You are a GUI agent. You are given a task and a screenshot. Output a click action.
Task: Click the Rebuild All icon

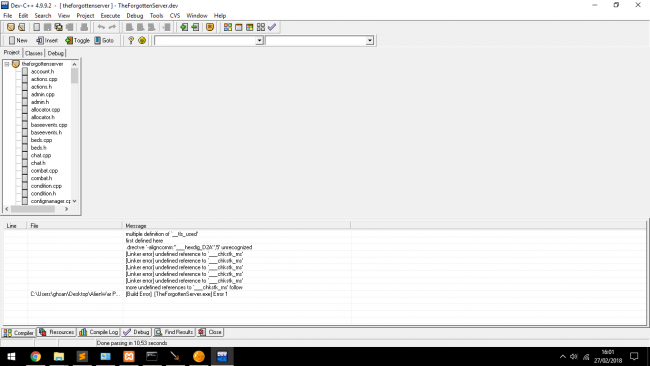(x=260, y=27)
